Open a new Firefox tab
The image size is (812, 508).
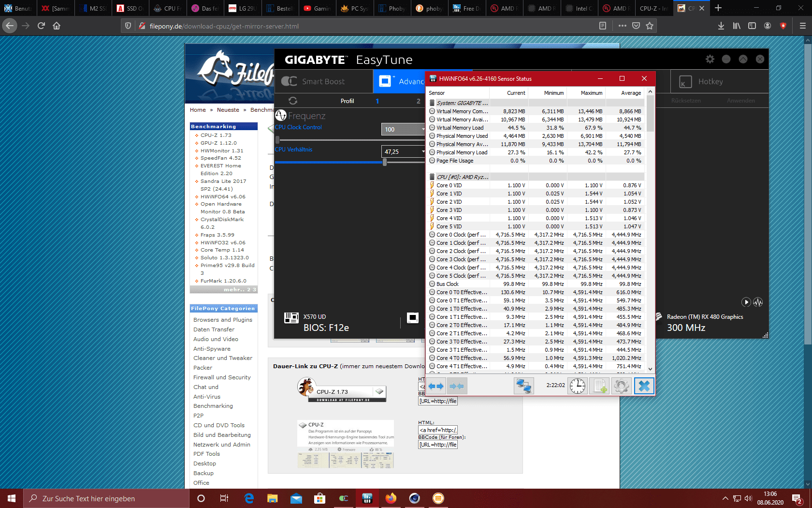[718, 8]
